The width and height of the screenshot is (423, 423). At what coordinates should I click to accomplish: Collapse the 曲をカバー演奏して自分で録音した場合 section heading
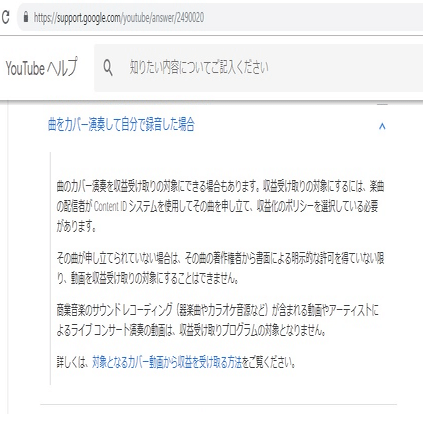[x=121, y=125]
